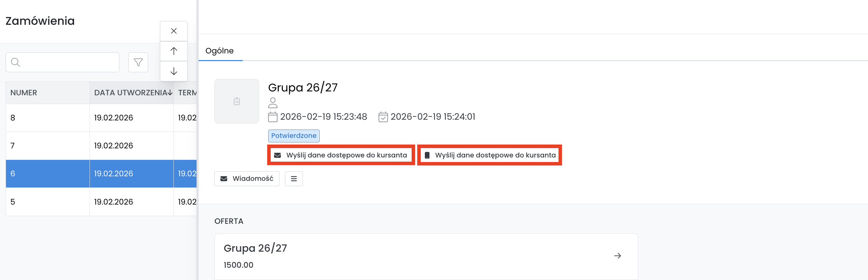Open the orders filter funnel

138,62
